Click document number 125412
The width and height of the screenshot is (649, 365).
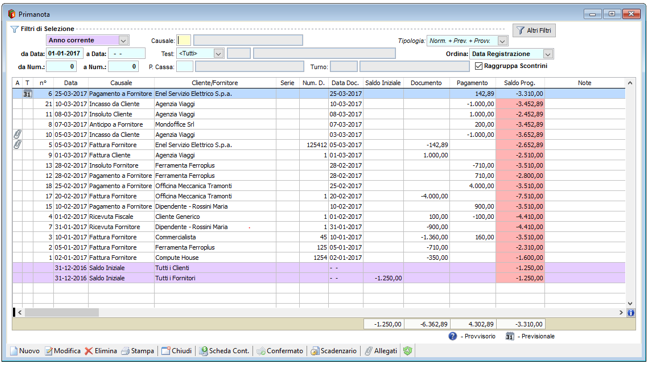(x=317, y=145)
